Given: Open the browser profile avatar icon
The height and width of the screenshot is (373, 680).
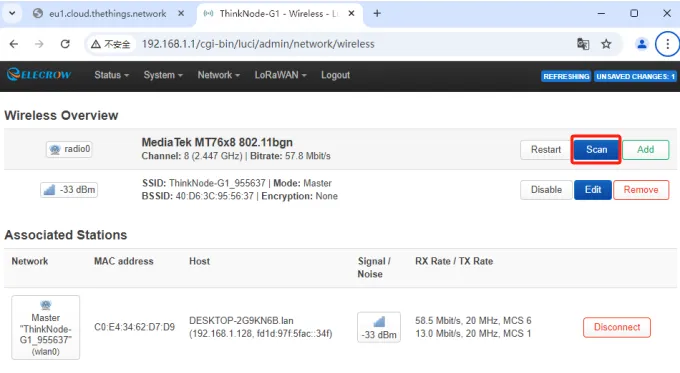Looking at the screenshot, I should click(641, 44).
